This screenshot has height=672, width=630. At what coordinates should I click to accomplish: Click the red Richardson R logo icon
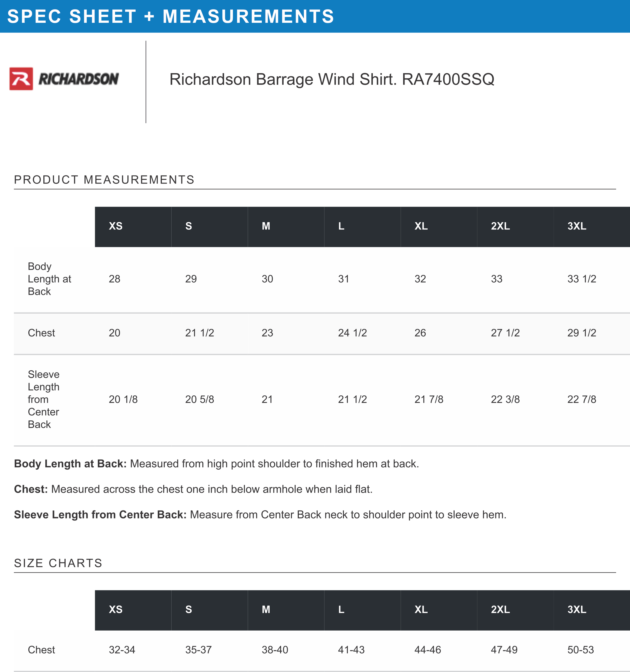[x=21, y=79]
